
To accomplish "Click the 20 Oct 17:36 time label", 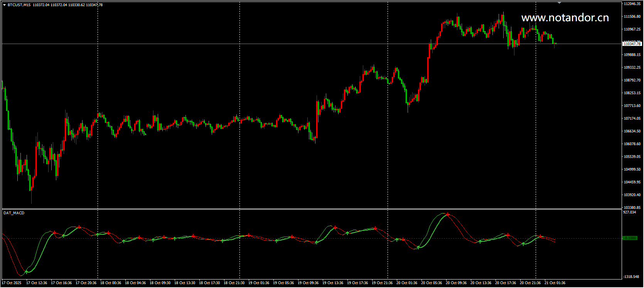I will click(506, 283).
